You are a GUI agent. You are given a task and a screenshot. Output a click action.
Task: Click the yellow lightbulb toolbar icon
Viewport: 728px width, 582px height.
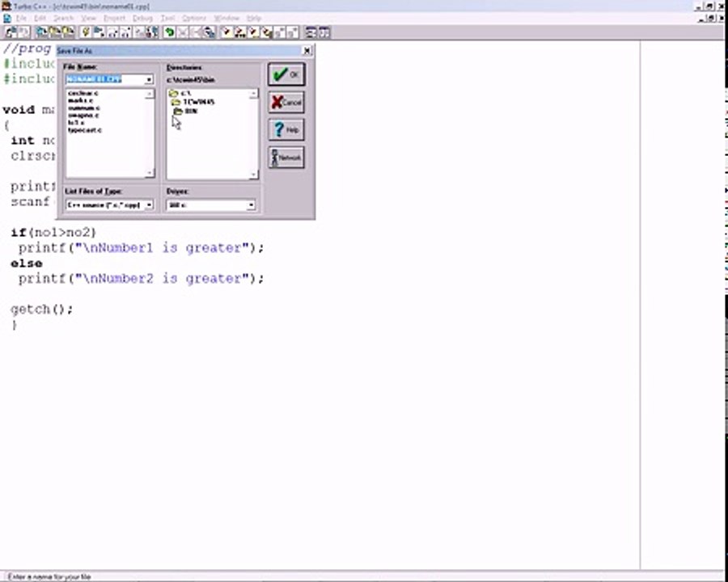pyautogui.click(x=86, y=32)
